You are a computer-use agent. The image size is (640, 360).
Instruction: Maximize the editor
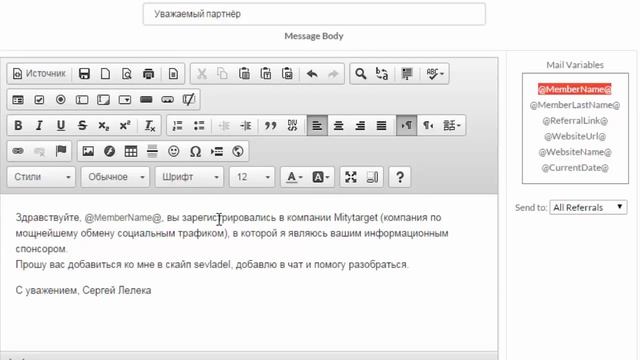pyautogui.click(x=351, y=177)
